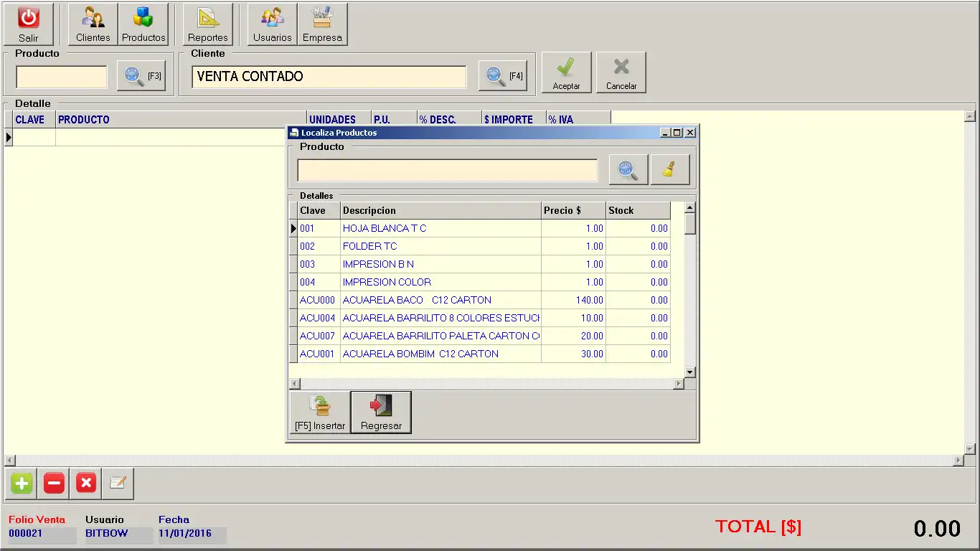Click the magnifier search button in Localiza Productos
The height and width of the screenshot is (551, 980).
pyautogui.click(x=628, y=170)
